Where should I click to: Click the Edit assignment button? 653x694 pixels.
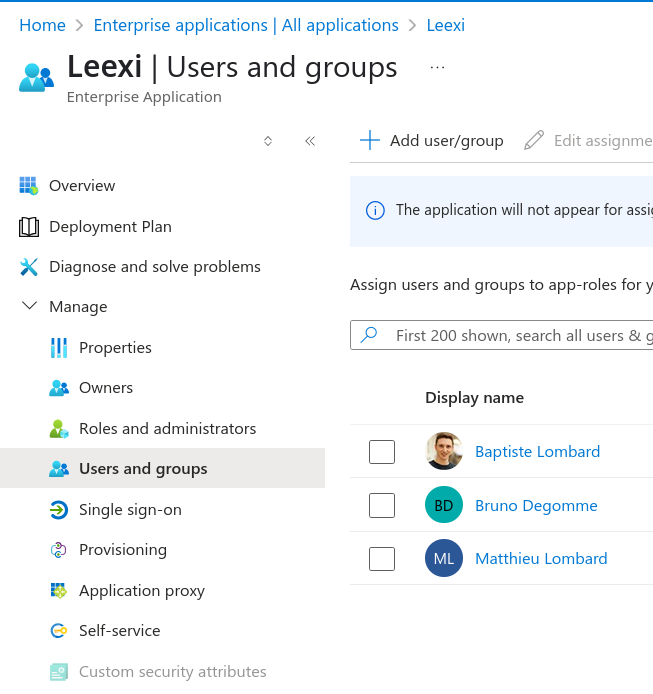(588, 140)
